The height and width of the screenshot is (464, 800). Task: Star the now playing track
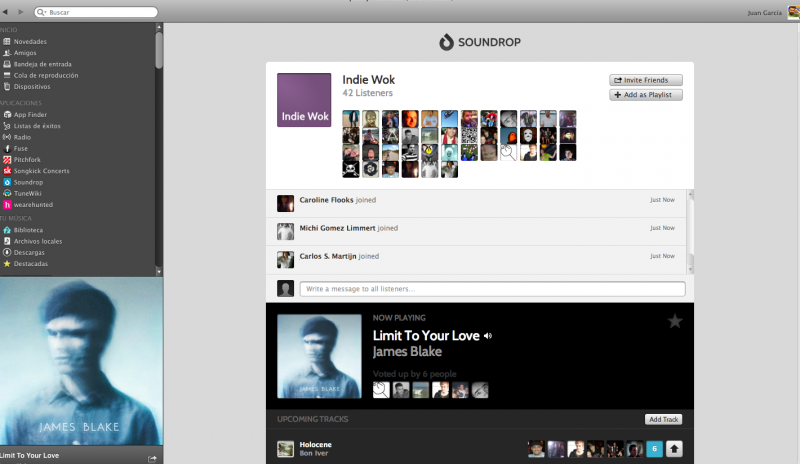pyautogui.click(x=675, y=321)
